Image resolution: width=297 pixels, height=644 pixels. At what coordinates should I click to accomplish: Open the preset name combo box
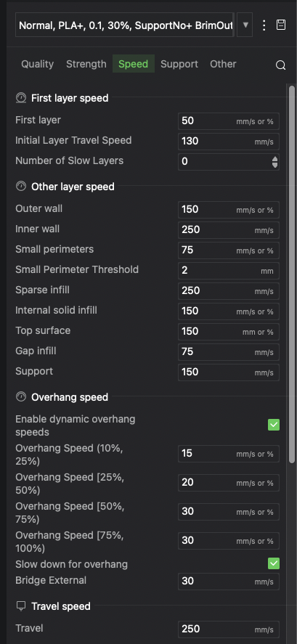coord(125,25)
